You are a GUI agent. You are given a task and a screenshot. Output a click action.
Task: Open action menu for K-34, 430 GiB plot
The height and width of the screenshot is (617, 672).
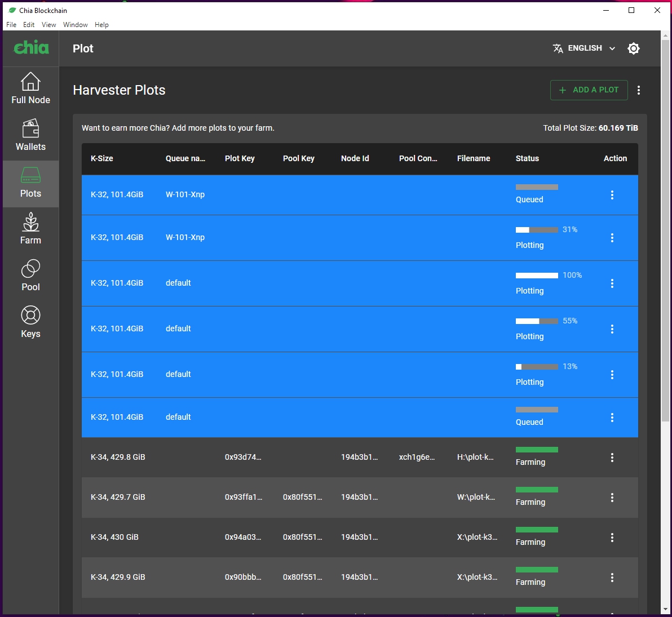(612, 538)
